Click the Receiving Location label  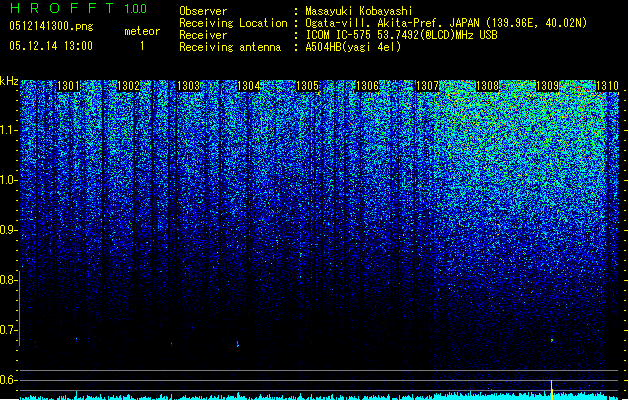tap(233, 23)
